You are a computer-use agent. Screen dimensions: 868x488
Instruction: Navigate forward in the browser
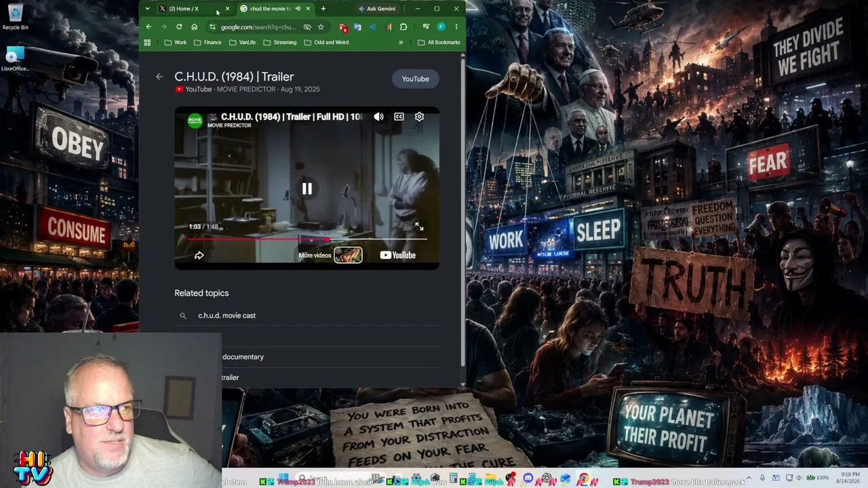tap(163, 27)
